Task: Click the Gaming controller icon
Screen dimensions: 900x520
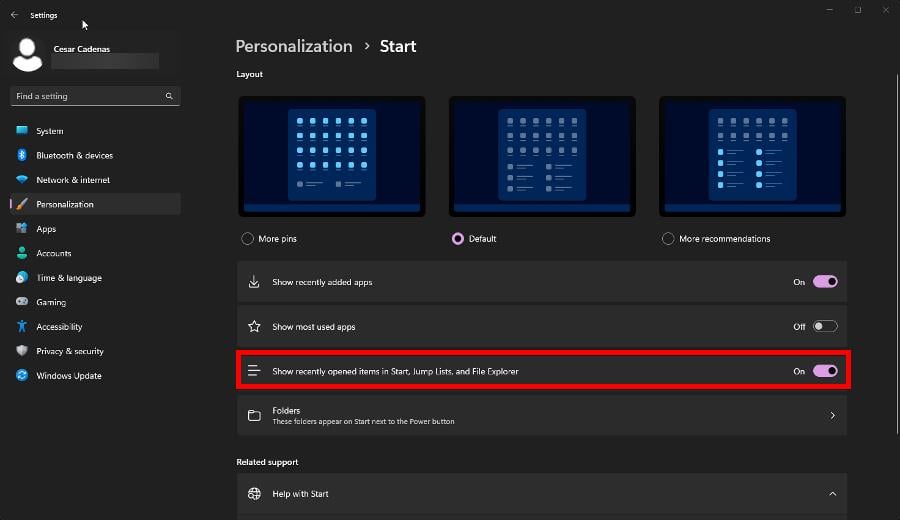Action: [22, 301]
